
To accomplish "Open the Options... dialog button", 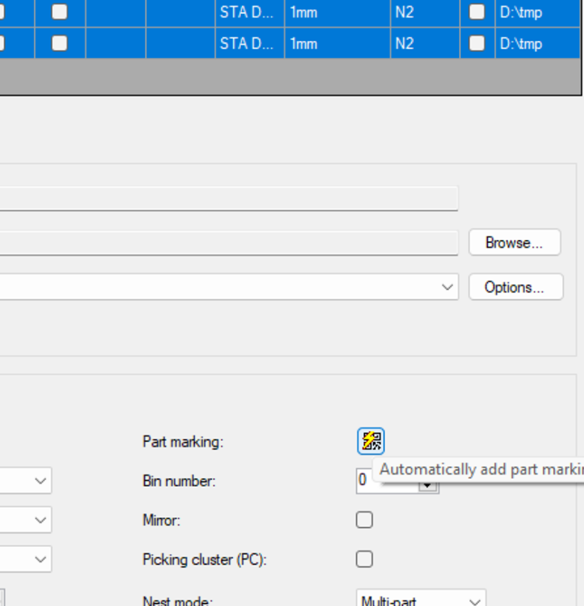I will click(516, 287).
